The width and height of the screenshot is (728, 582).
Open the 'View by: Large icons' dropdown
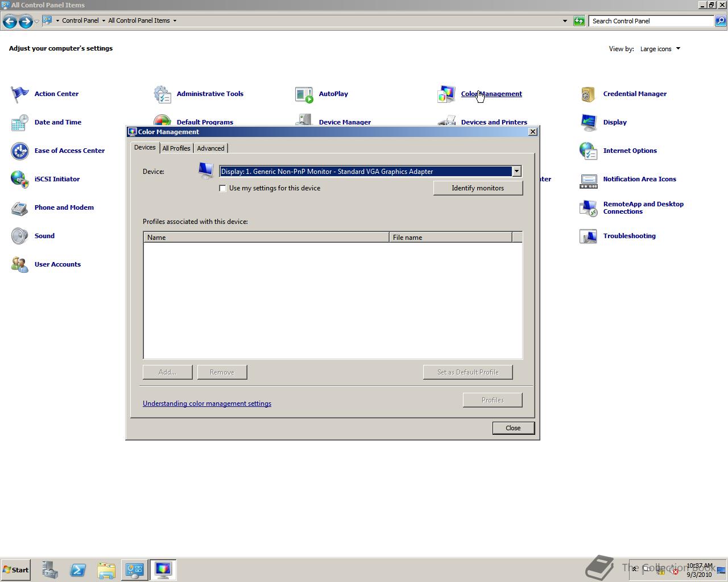[x=660, y=49]
